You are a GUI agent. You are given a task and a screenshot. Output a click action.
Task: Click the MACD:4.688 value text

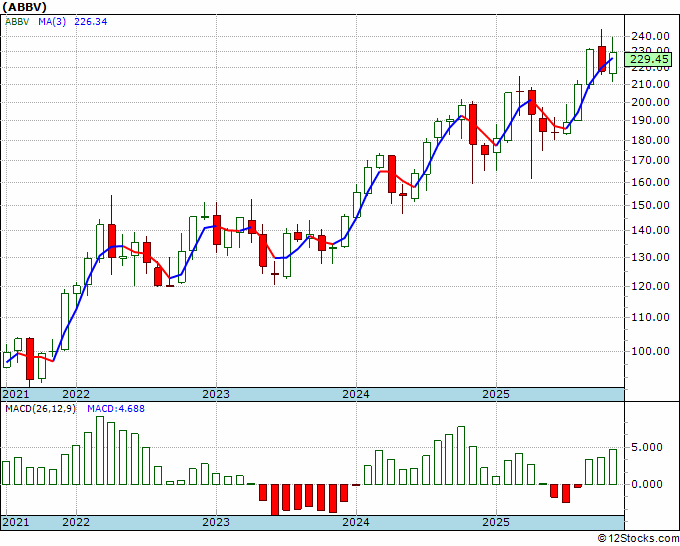pyautogui.click(x=116, y=409)
